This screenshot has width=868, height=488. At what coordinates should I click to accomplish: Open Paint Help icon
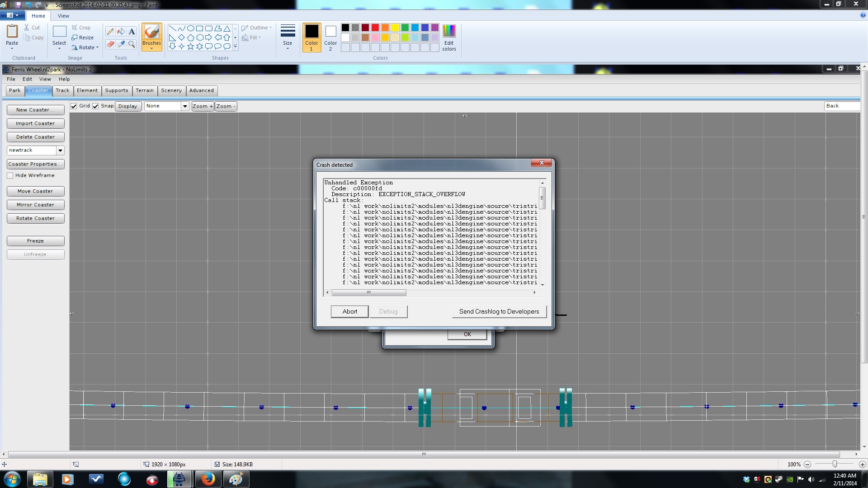[863, 15]
